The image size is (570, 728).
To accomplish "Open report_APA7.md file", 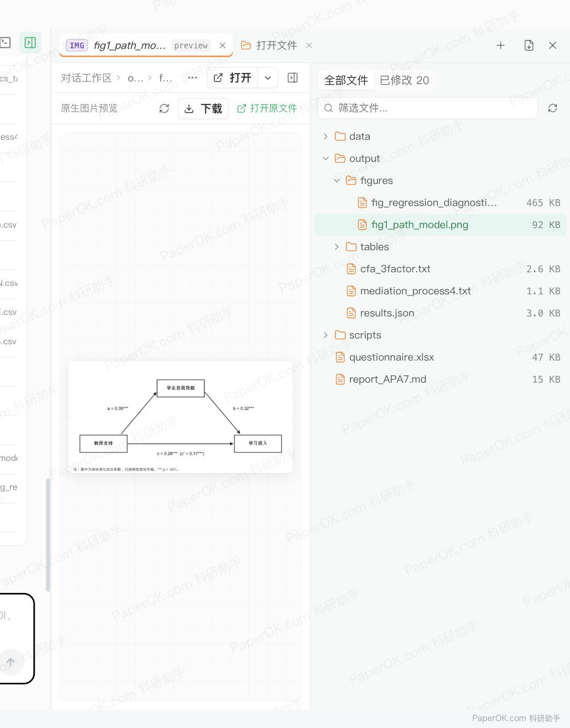I will [x=440, y=380].
